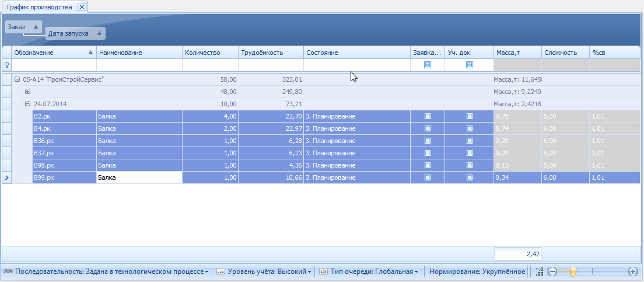Focus the Обозначение filter field
Image resolution: width=644 pixels, height=282 pixels.
(x=54, y=65)
